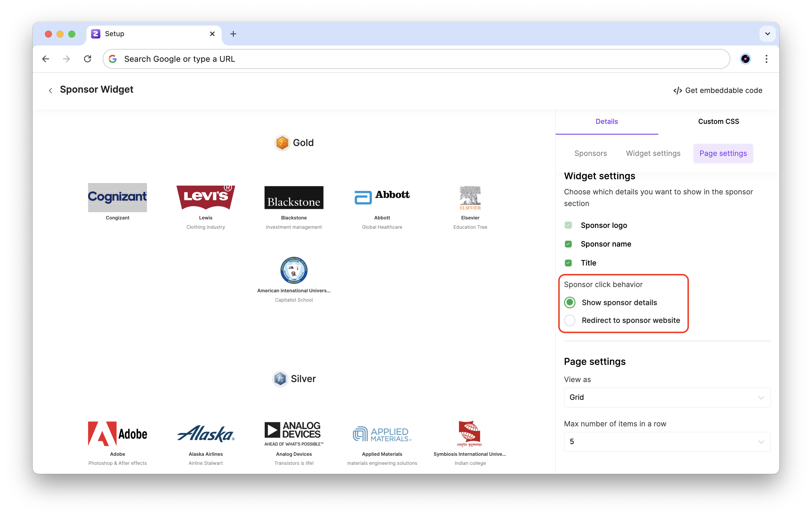The width and height of the screenshot is (812, 517).
Task: Click the Gold tier badge icon
Action: pyautogui.click(x=282, y=143)
